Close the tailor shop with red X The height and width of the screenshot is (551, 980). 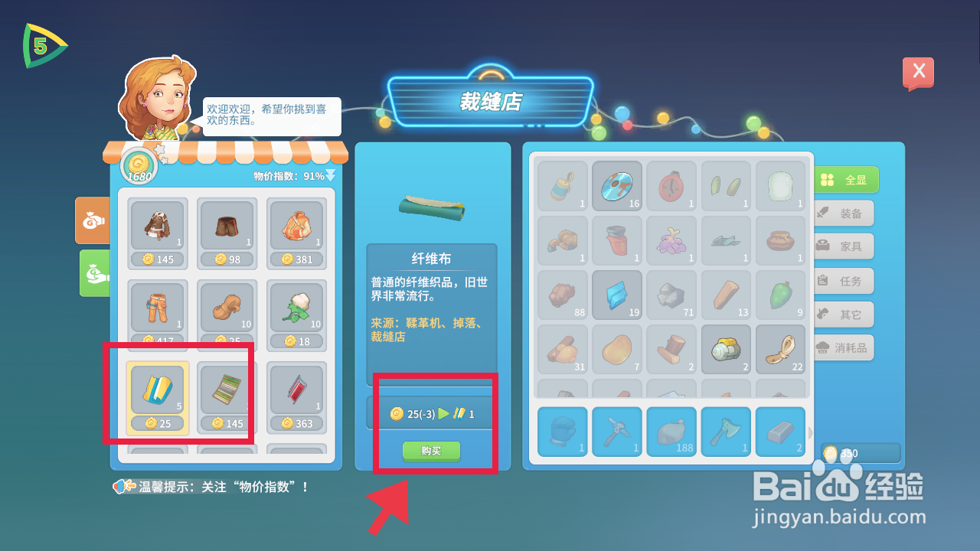coord(919,73)
